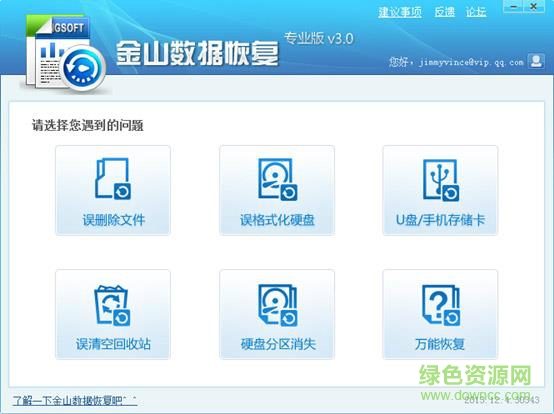Click the 请选择您遇到的问题 heading
This screenshot has width=554, height=414.
88,125
